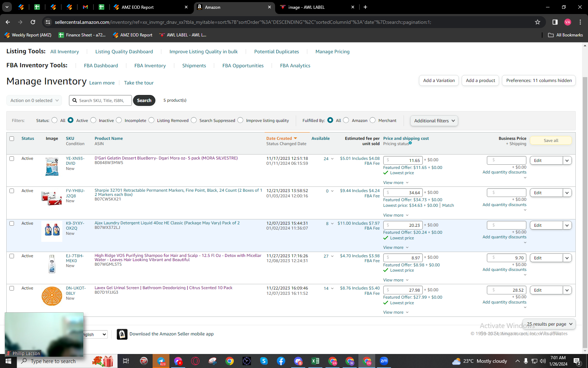588x368 pixels.
Task: View site information for sellercentral.amazon.com
Action: 48,22
